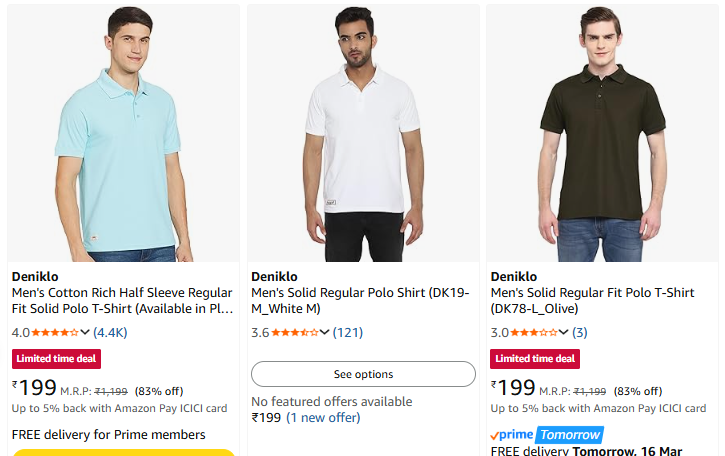Viewport: 725px width, 456px height.
Task: Open the rating breakdown arrow for 3.6 stars
Action: click(x=325, y=333)
